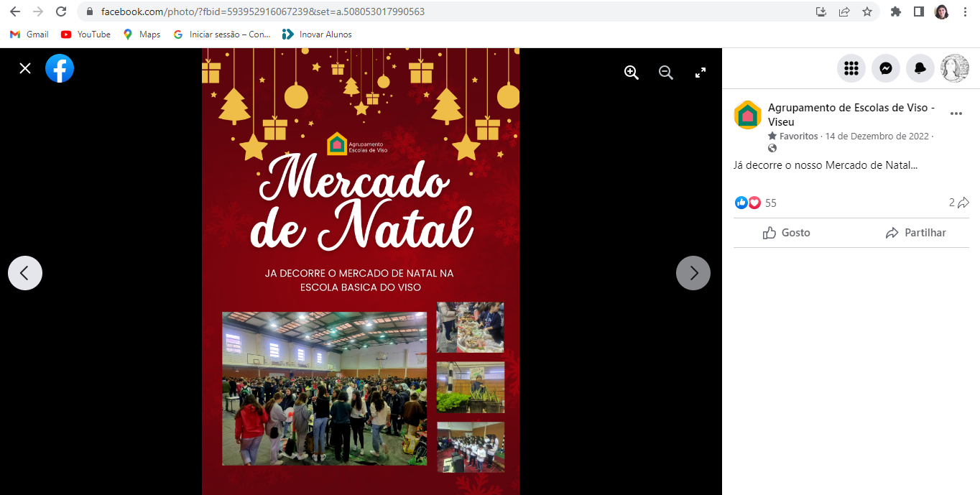Click the like reaction emoji

pyautogui.click(x=741, y=203)
